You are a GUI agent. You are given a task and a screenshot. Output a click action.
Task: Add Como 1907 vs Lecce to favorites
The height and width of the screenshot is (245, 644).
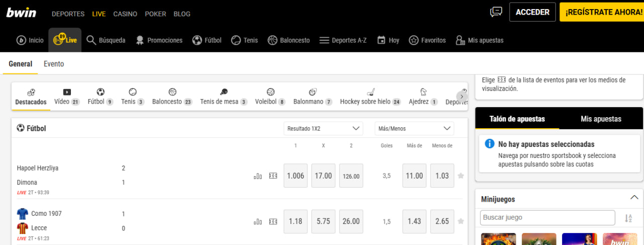(x=461, y=221)
